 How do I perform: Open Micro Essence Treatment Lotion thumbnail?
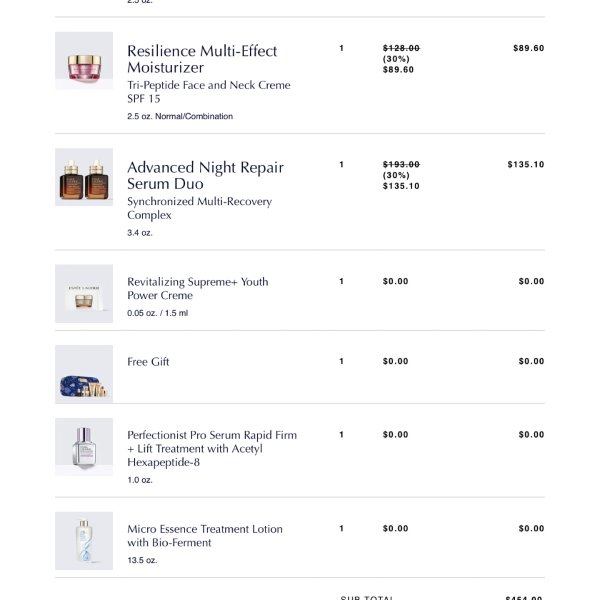84,541
